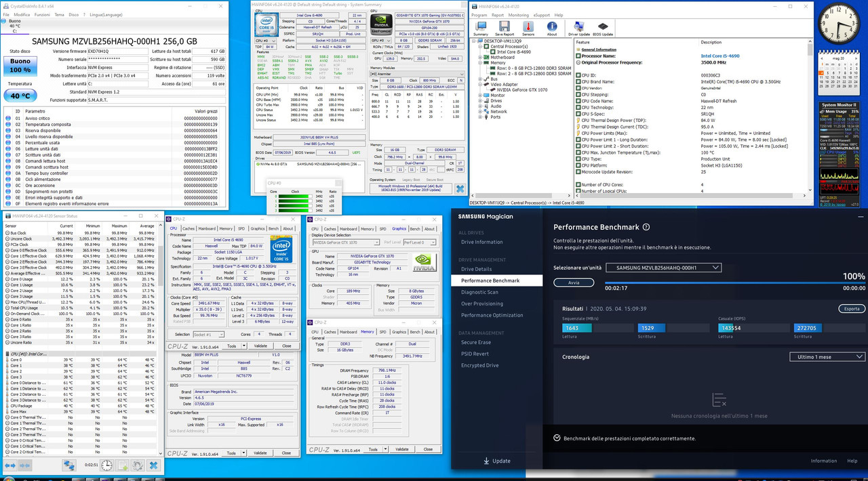This screenshot has height=481, width=868.
Task: Click the blue X icon in Sensor Status footer
Action: 155,465
